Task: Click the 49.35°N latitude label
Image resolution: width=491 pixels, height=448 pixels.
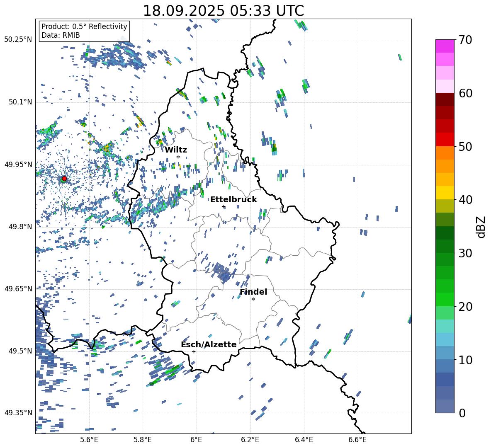Action: point(18,413)
